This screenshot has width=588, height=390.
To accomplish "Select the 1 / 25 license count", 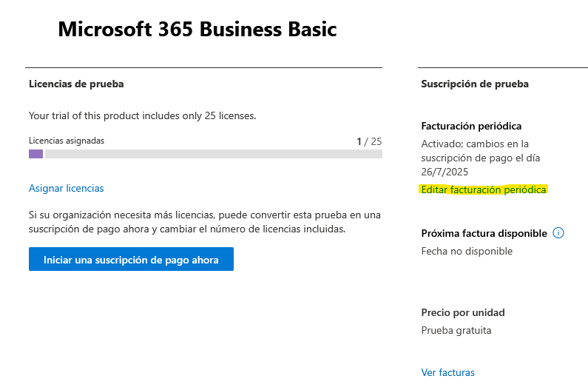I will point(369,141).
